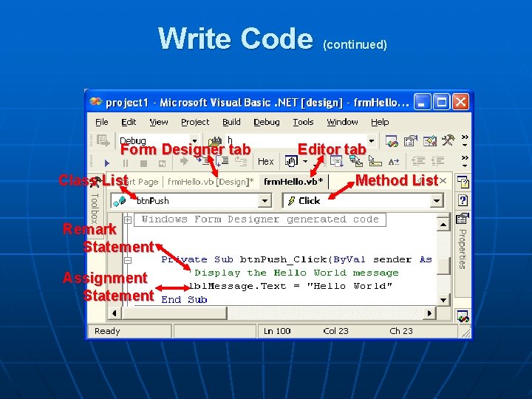Open the Build menu
This screenshot has height=399, width=532.
coord(231,122)
